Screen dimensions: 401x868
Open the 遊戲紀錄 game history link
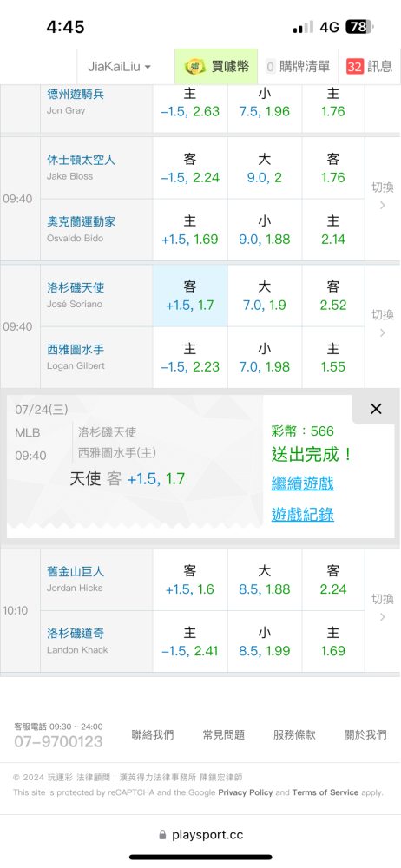302,515
